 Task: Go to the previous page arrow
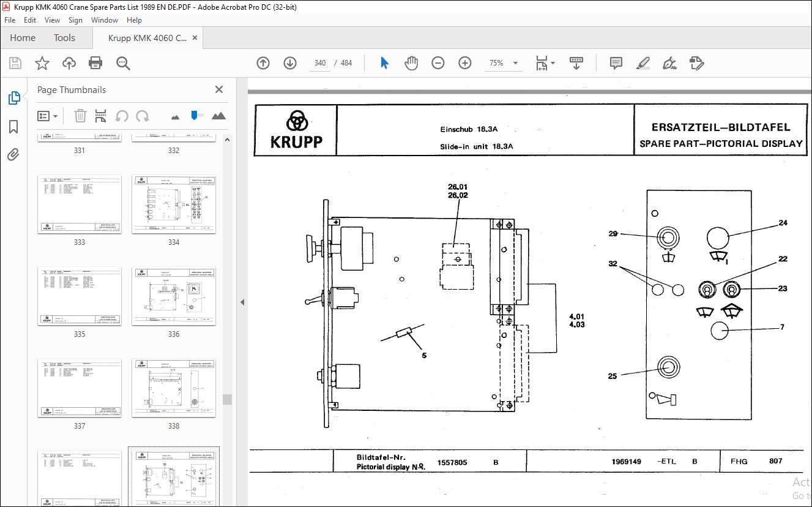pyautogui.click(x=263, y=63)
